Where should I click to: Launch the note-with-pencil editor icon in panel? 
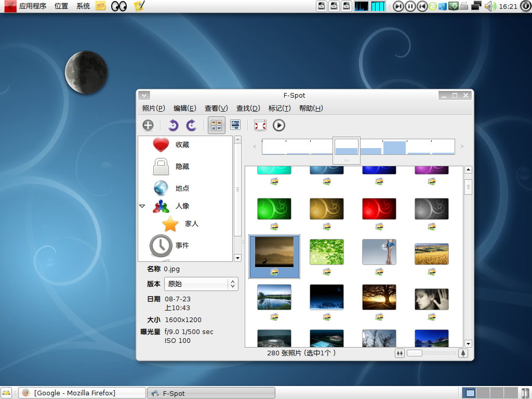coord(139,6)
